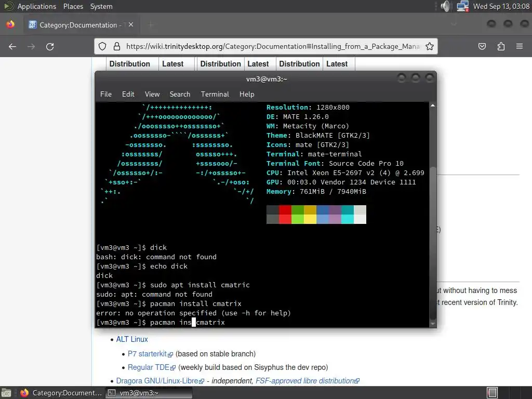The image size is (532, 399).
Task: Open terminal Search menu
Action: tap(180, 95)
